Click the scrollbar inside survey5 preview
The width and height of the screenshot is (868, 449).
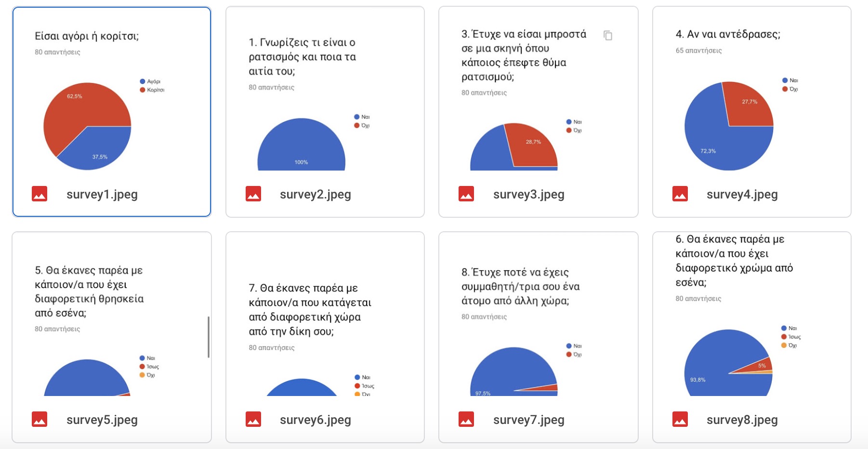pos(209,337)
